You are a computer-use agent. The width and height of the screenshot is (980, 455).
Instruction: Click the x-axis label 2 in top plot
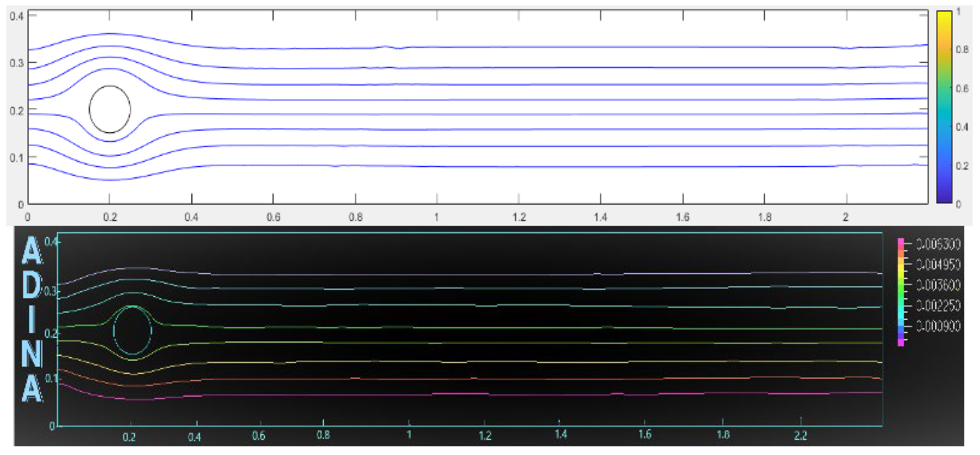(845, 217)
